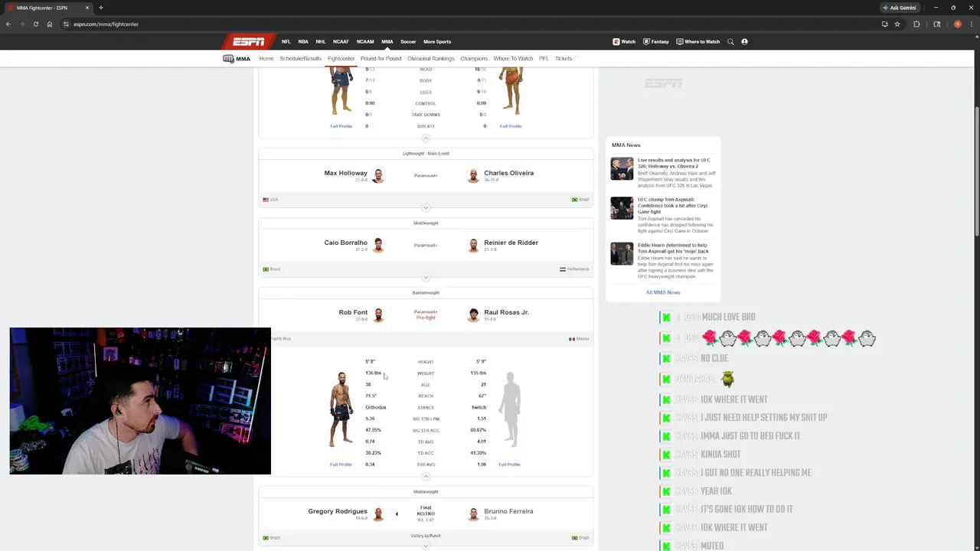The height and width of the screenshot is (551, 980).
Task: Click the MMA logo in sub-navigation
Action: click(x=237, y=58)
